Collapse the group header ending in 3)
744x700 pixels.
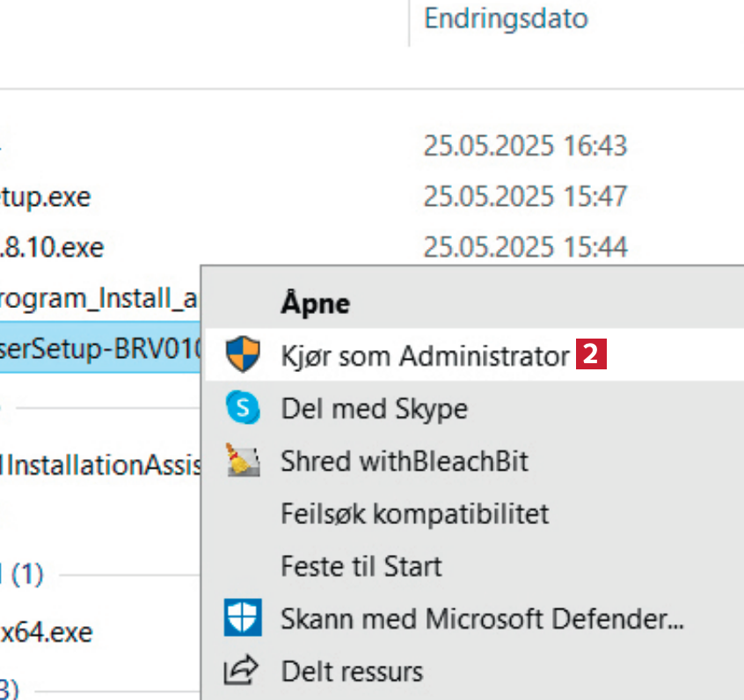click(x=9, y=688)
